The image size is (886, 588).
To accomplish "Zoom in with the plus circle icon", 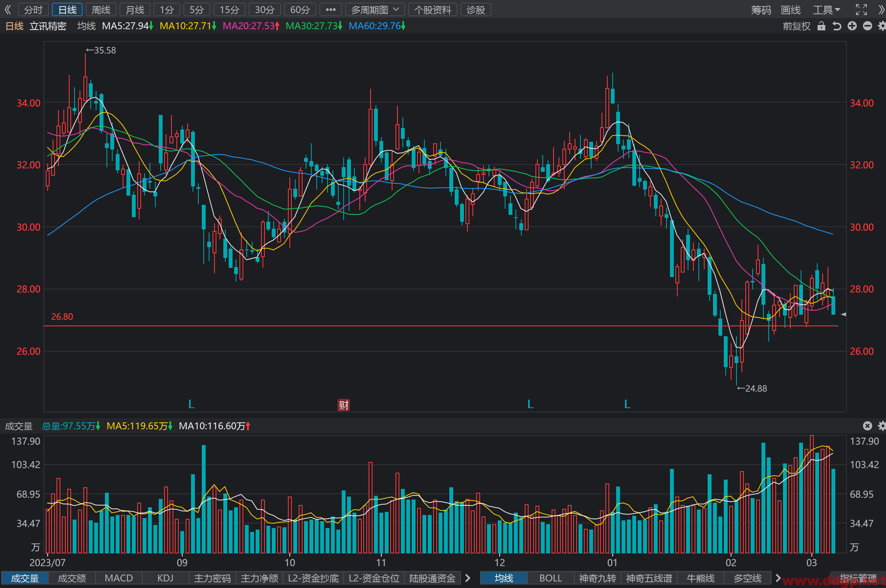I will [852, 26].
